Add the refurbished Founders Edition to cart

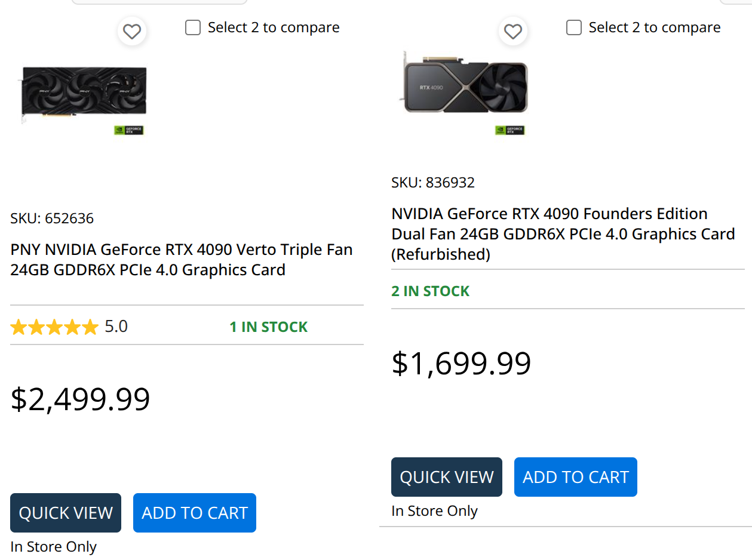click(576, 477)
